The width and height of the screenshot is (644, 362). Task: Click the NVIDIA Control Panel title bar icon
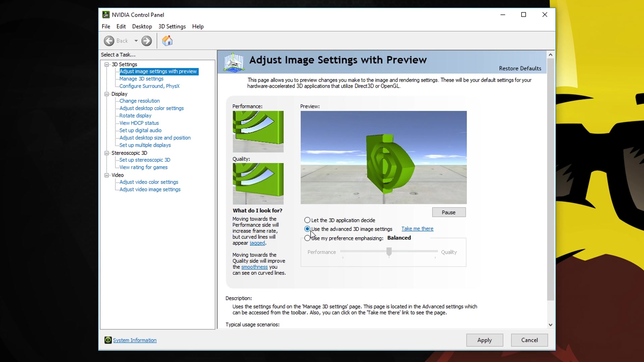tap(106, 15)
